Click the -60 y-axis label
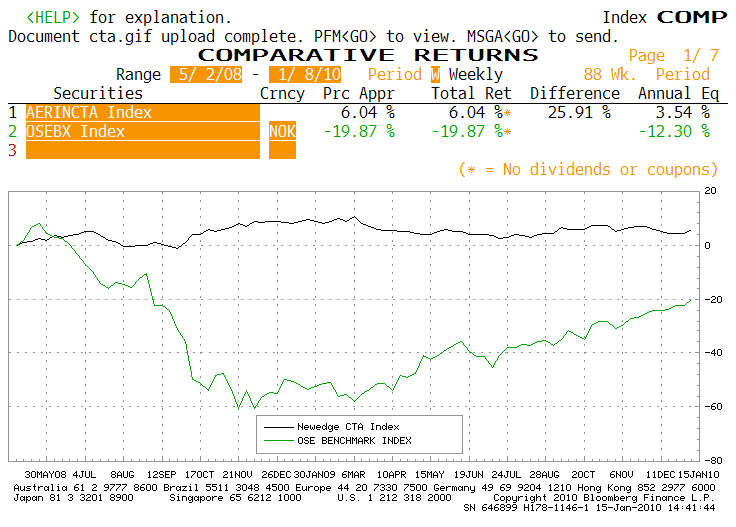Viewport: 736px width, 527px height. (x=713, y=407)
